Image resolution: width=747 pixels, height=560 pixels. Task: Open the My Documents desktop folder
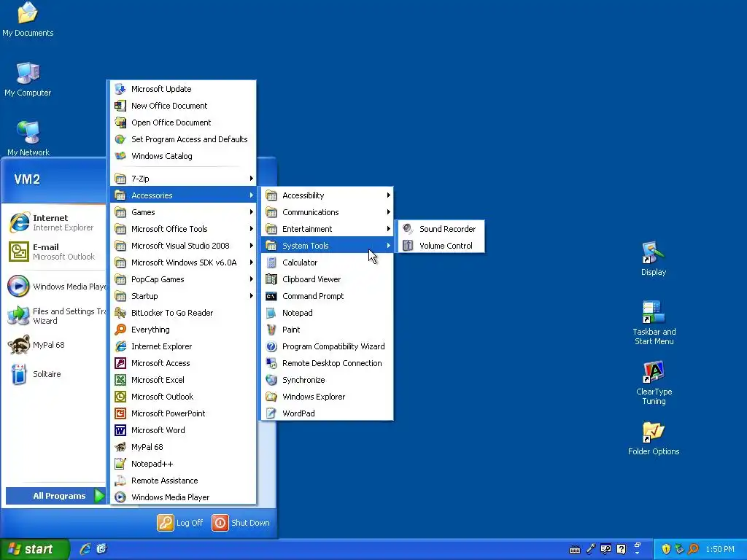tap(28, 20)
